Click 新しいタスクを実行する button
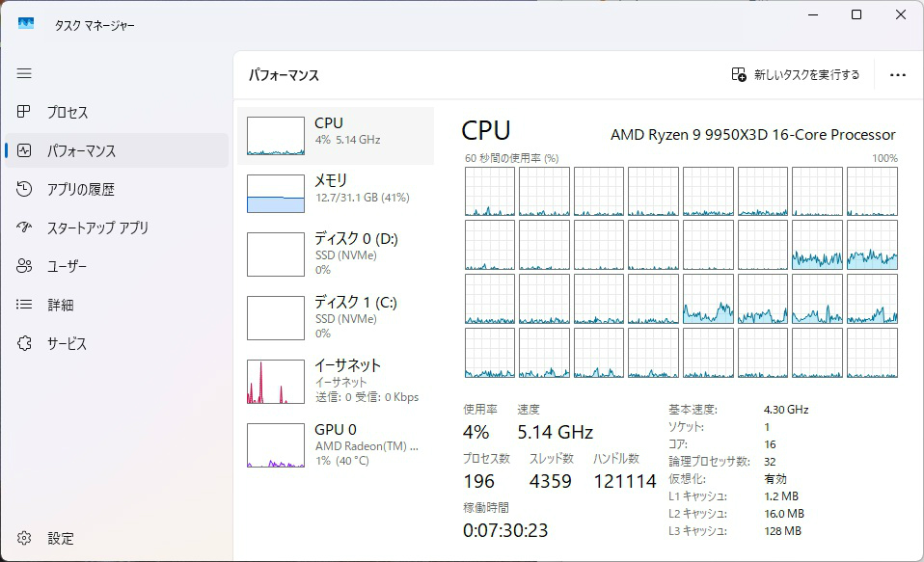Viewport: 924px width, 562px height. [x=796, y=74]
